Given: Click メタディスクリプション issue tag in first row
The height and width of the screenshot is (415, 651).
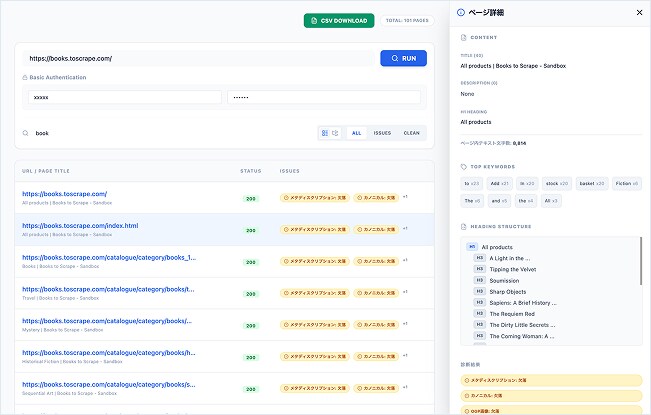Looking at the screenshot, I should [315, 198].
